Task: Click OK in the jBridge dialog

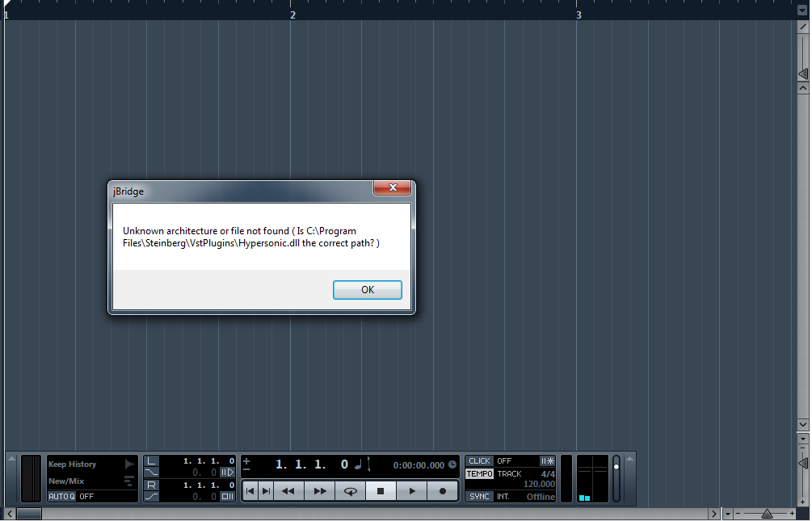Action: (x=367, y=290)
